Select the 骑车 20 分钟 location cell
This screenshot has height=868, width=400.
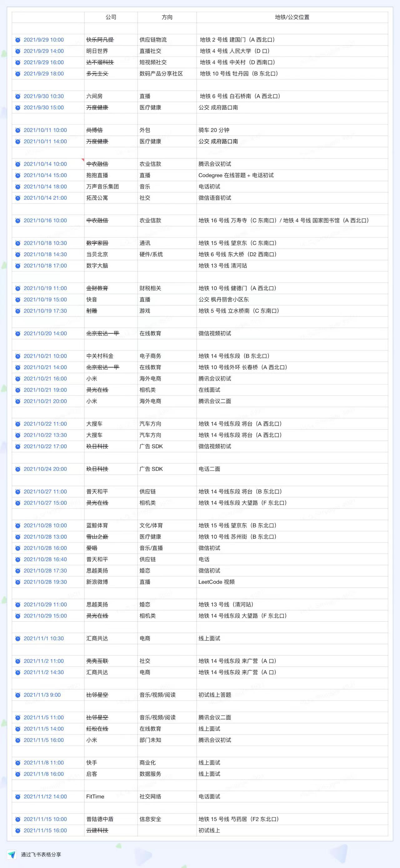coord(292,130)
